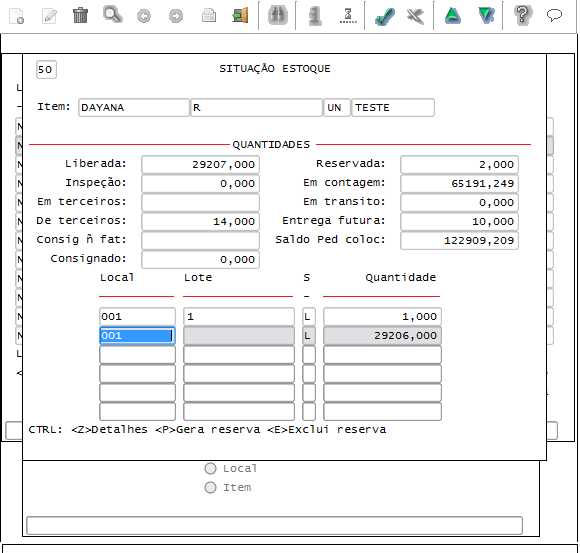The image size is (580, 553).
Task: Click the Quantidade cell showing 29206,000
Action: point(382,335)
